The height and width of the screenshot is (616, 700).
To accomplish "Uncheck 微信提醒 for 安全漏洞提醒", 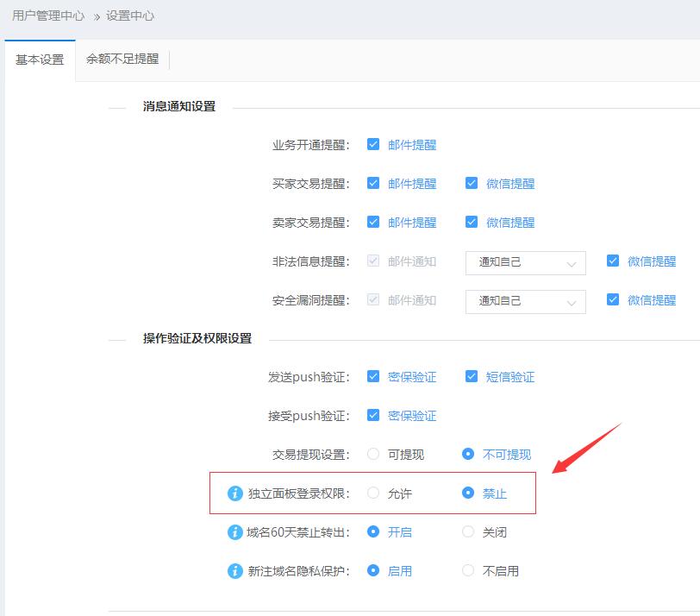I will [614, 301].
